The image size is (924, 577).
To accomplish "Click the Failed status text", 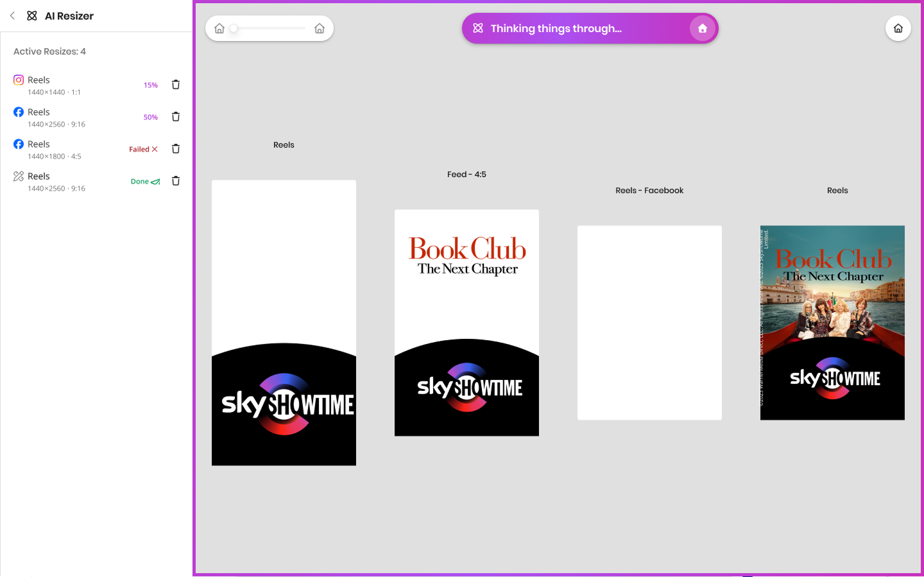I will click(x=139, y=150).
